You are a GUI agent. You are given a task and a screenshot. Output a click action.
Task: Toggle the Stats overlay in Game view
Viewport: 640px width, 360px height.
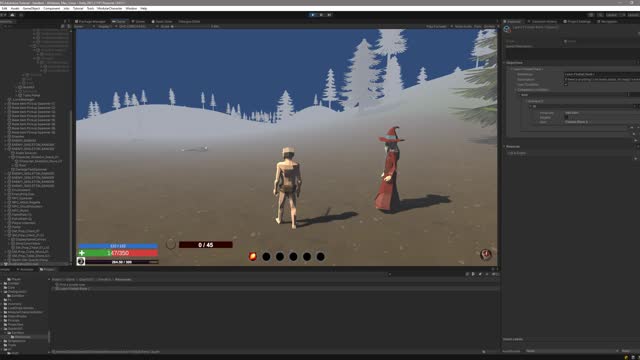477,26
